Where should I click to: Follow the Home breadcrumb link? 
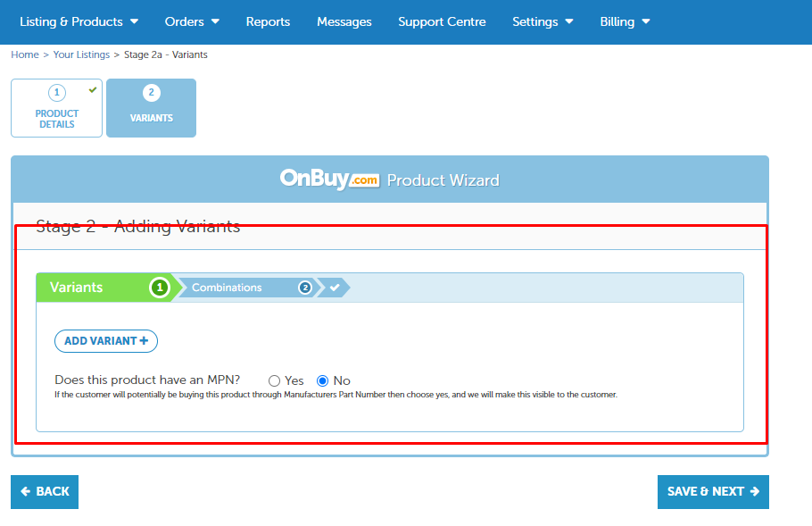click(25, 54)
